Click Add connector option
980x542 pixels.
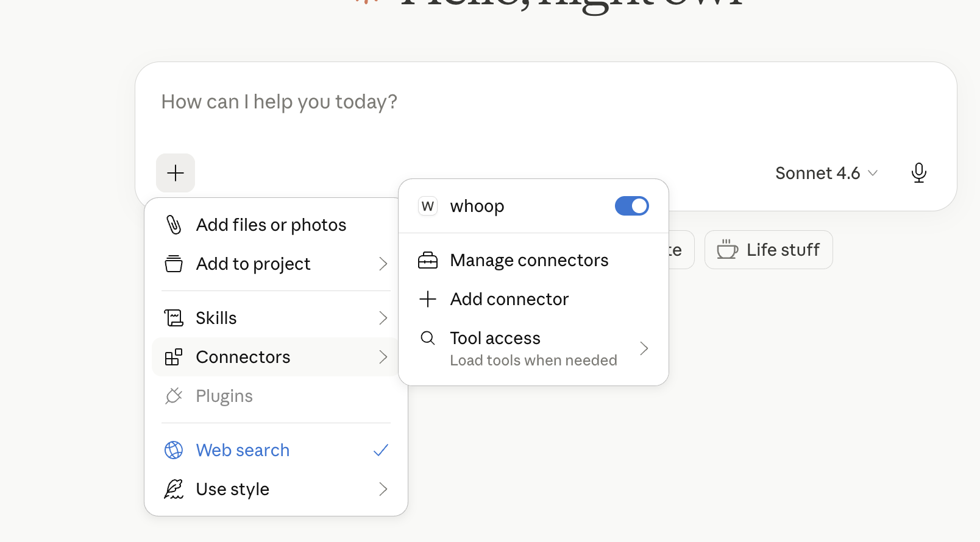509,299
